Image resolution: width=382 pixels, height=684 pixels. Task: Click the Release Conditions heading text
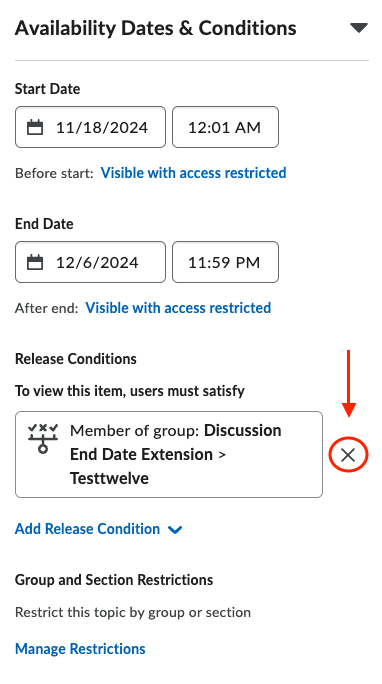coord(76,359)
